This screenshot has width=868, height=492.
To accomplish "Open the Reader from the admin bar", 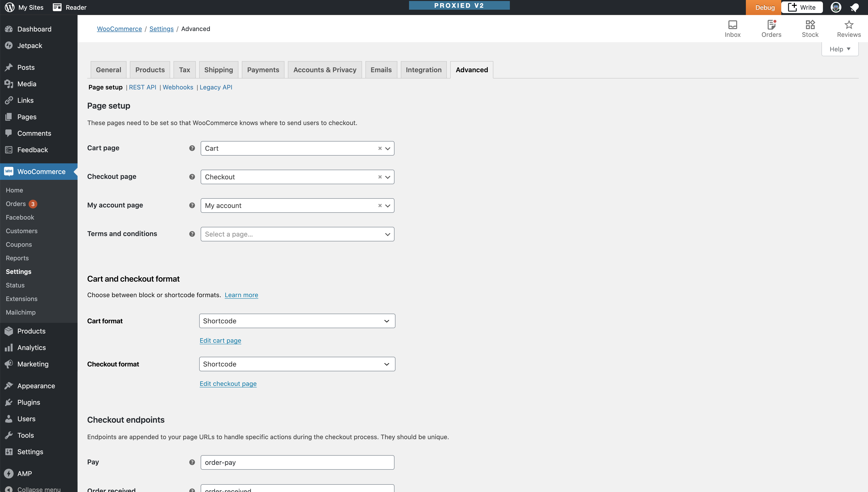I will pos(69,7).
